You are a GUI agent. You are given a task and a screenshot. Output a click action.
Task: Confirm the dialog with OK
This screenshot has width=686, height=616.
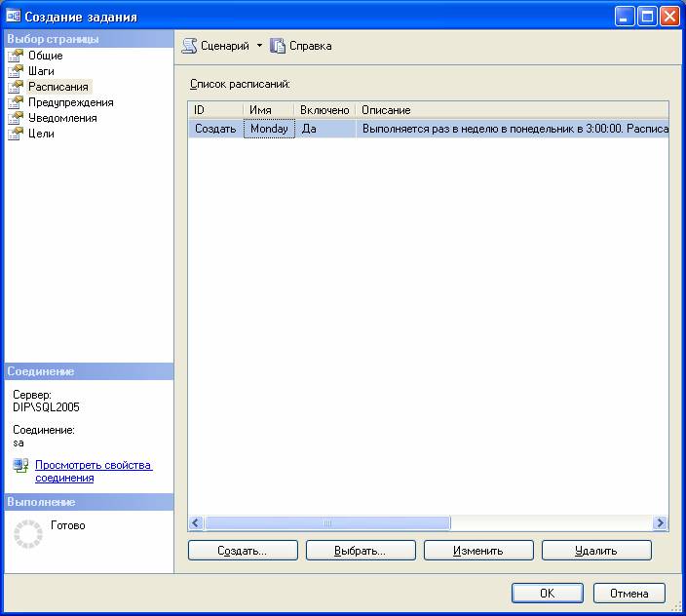click(x=547, y=593)
